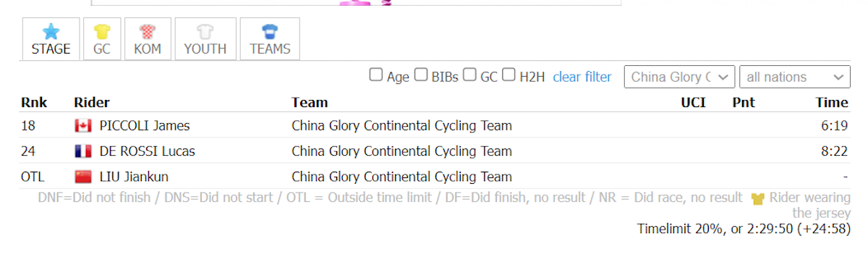The height and width of the screenshot is (273, 868).
Task: Check the H2H checkbox
Action: click(509, 75)
